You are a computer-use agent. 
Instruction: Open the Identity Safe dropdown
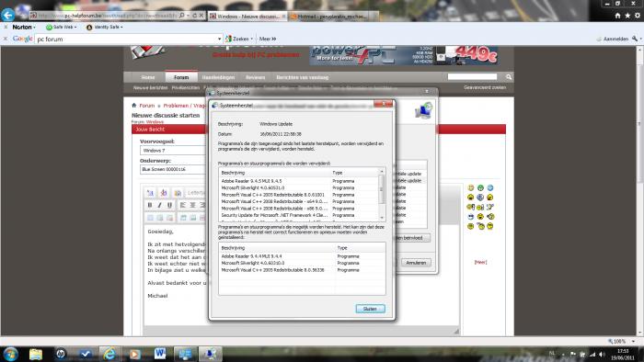click(104, 27)
